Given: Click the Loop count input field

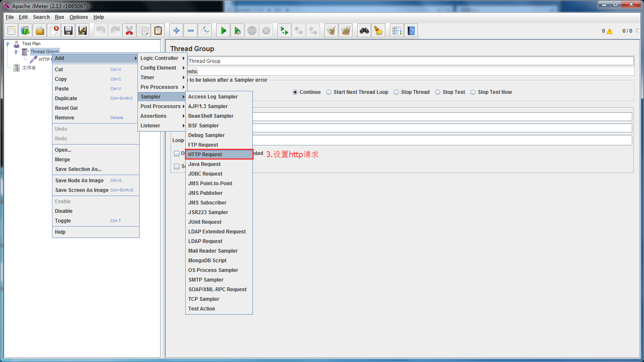Looking at the screenshot, I should 442,140.
